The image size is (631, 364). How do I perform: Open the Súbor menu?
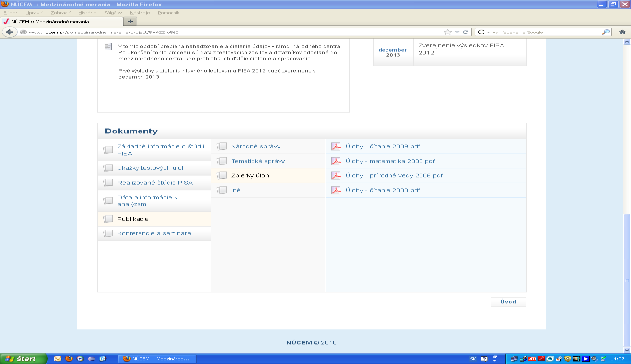pos(10,12)
